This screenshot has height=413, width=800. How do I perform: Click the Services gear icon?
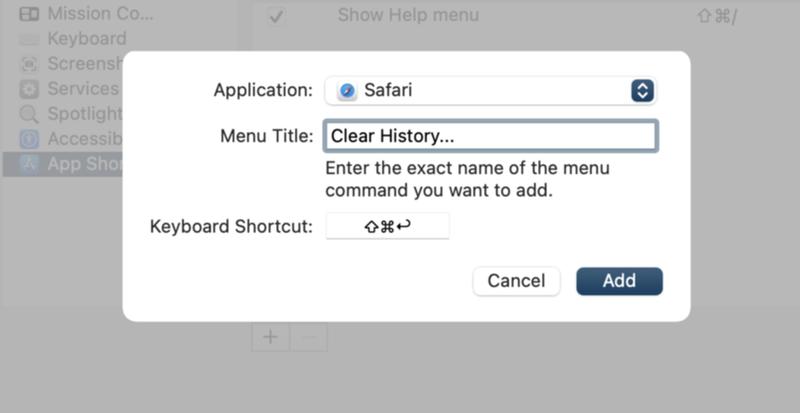[29, 89]
